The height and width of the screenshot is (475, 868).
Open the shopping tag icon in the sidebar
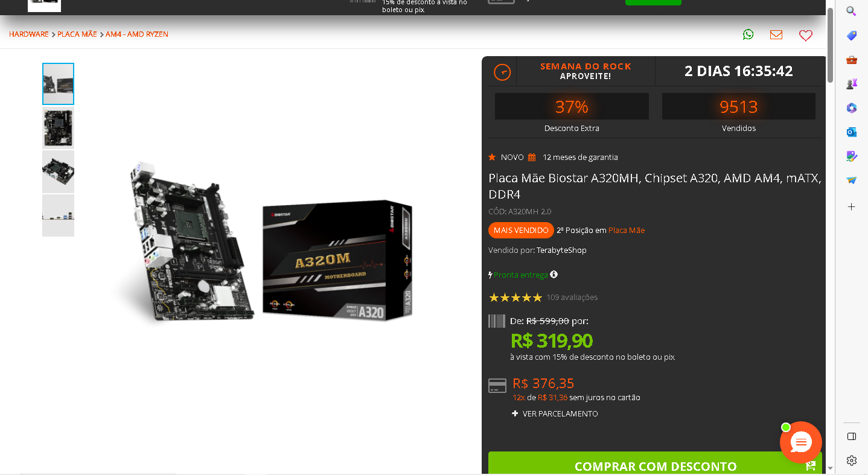click(851, 36)
